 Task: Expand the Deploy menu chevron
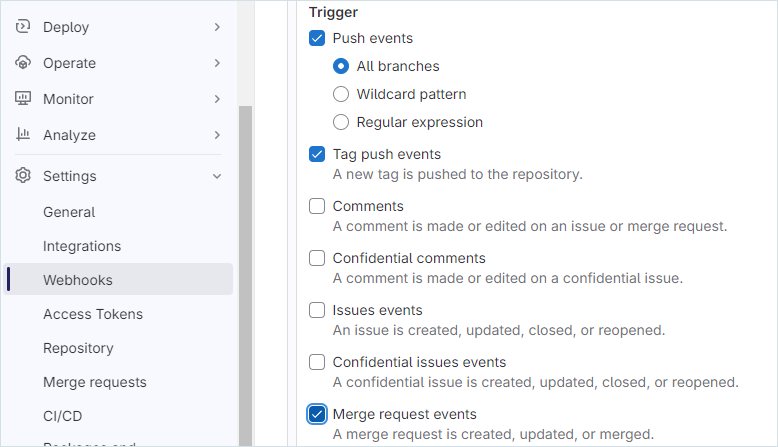pos(217,27)
